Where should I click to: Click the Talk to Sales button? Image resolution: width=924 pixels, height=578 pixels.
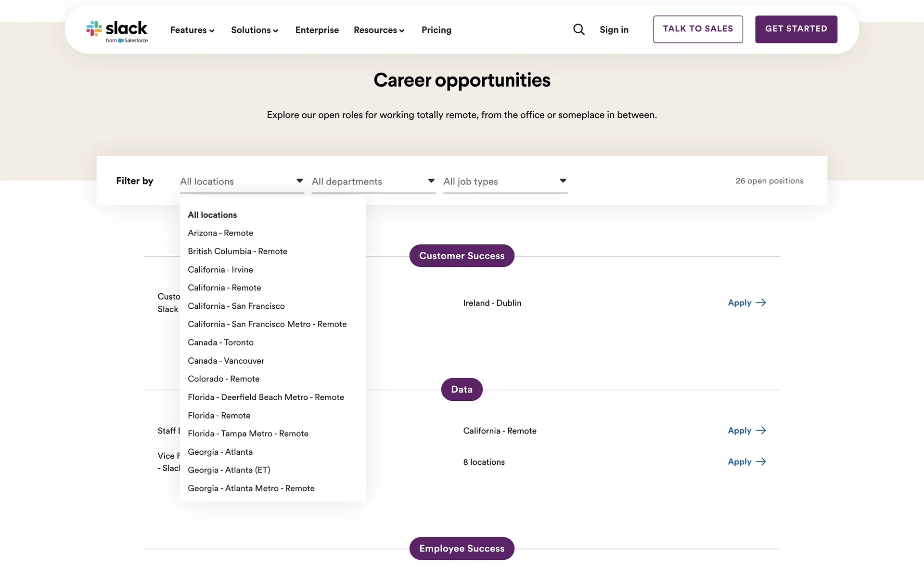click(698, 29)
